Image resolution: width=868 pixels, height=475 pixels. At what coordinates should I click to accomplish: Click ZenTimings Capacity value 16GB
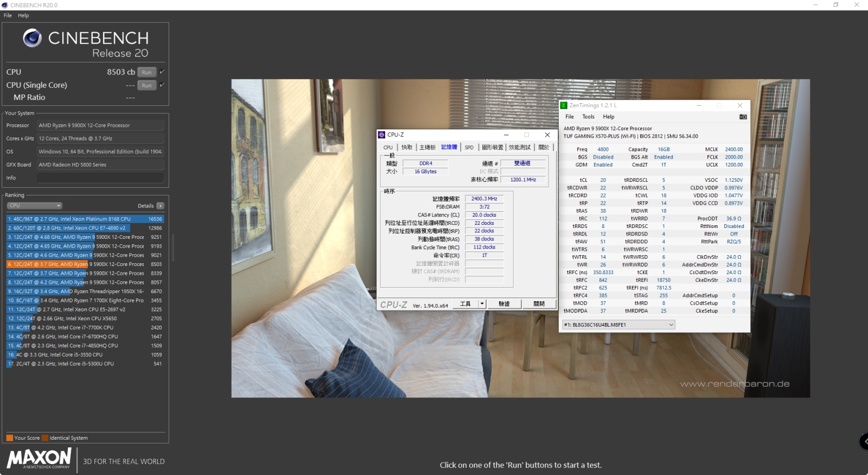tap(663, 149)
